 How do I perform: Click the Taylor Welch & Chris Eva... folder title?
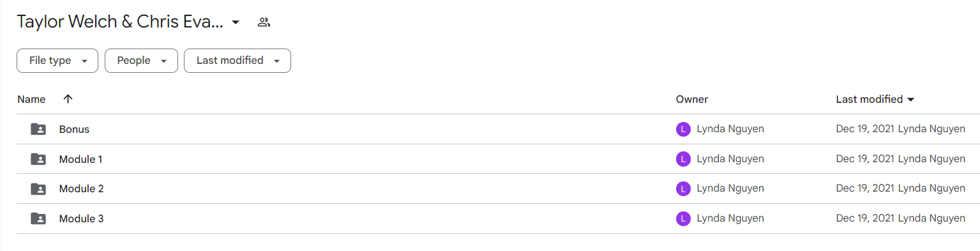(120, 22)
